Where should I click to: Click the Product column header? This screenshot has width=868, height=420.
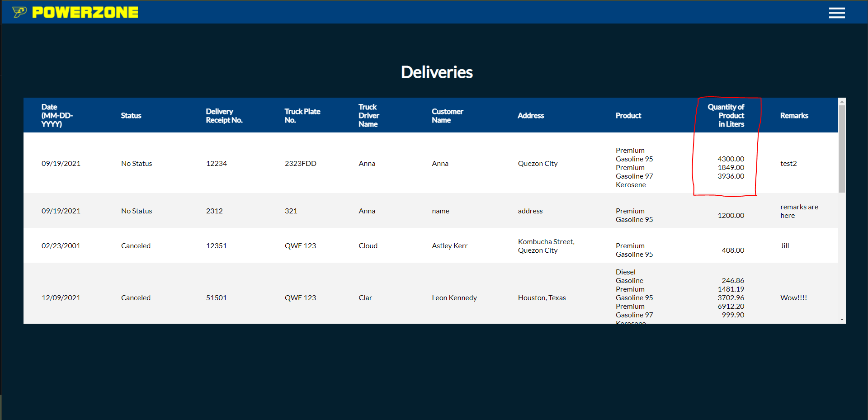pos(628,116)
